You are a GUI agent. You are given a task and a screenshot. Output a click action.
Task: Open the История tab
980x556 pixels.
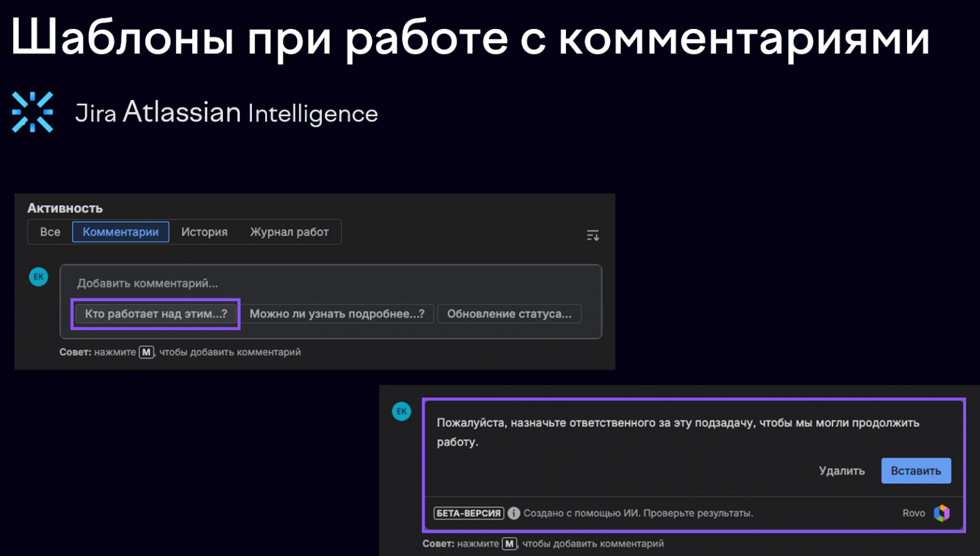pyautogui.click(x=204, y=232)
